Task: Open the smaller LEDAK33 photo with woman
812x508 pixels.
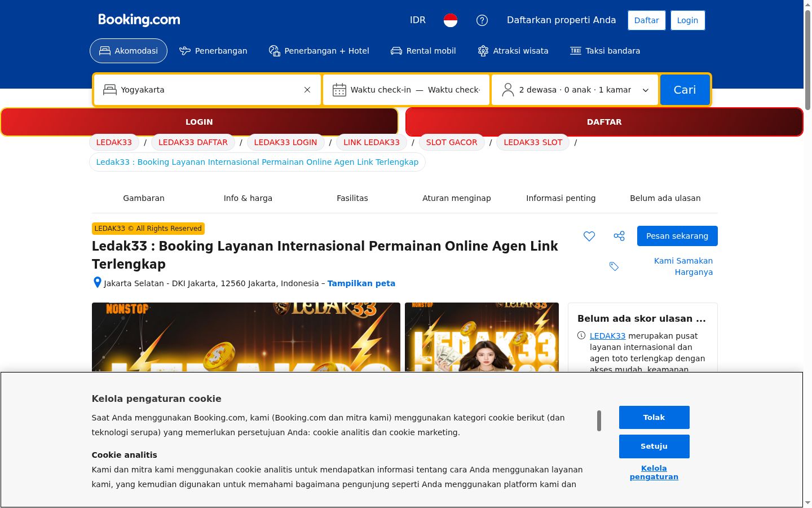Action: coord(482,337)
